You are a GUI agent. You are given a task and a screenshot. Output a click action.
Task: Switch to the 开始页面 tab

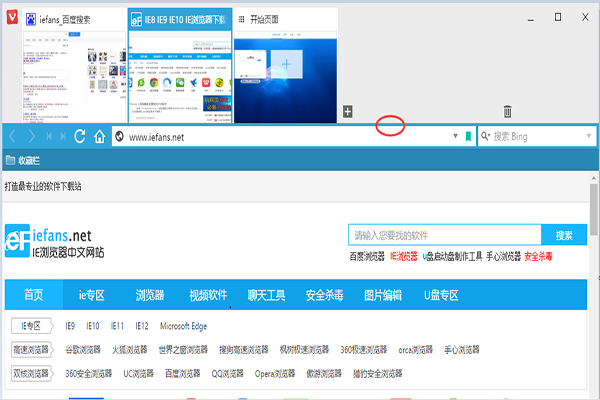tap(285, 20)
